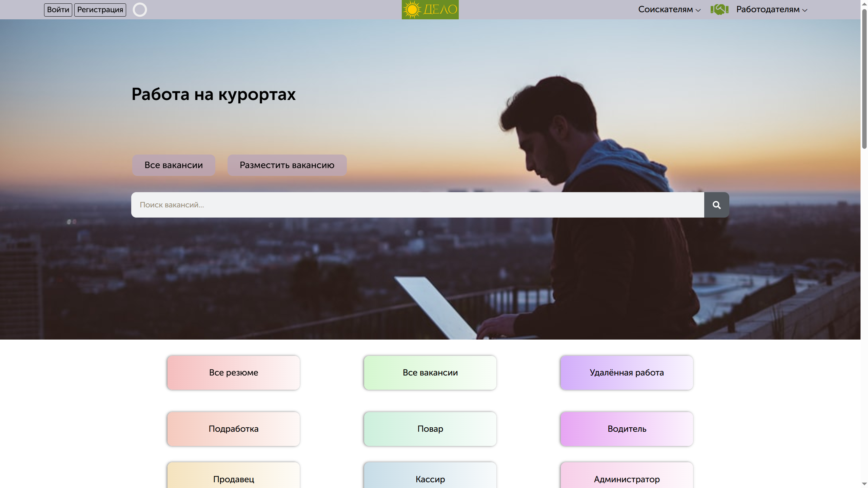Open the Соискателям dropdown menu

tap(669, 9)
